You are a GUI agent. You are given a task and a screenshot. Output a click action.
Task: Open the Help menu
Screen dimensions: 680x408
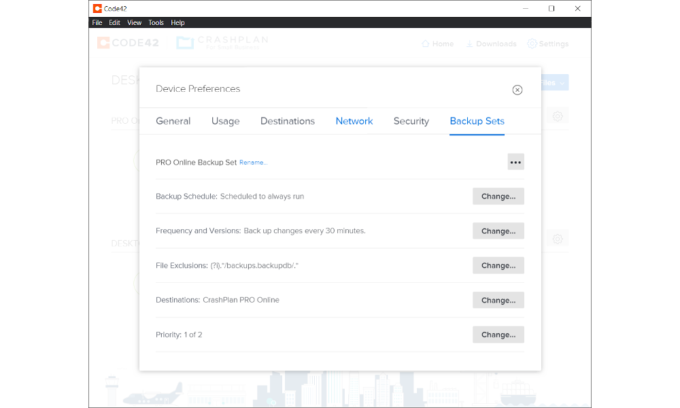coord(178,23)
